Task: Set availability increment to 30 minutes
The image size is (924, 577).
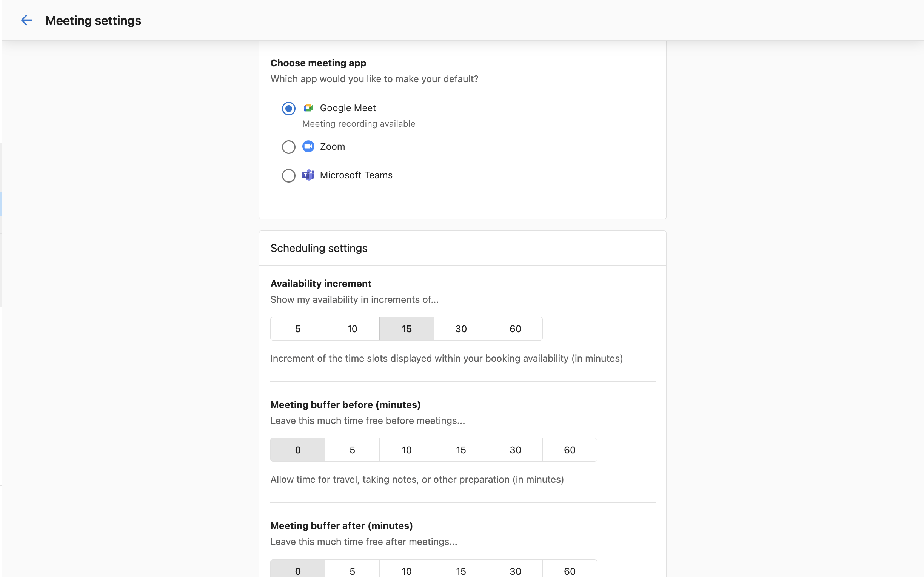Action: pos(461,328)
